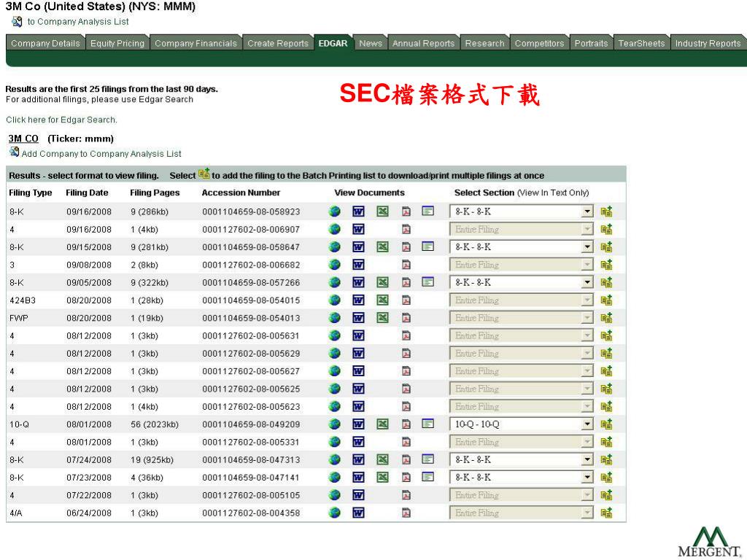Image resolution: width=747 pixels, height=560 pixels.
Task: Open the News tab
Action: [x=371, y=43]
